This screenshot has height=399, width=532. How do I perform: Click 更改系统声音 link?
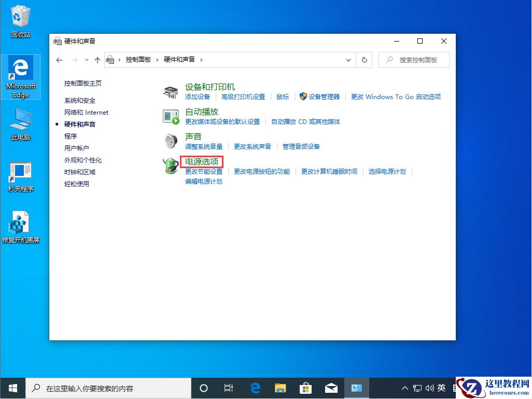[x=253, y=146]
